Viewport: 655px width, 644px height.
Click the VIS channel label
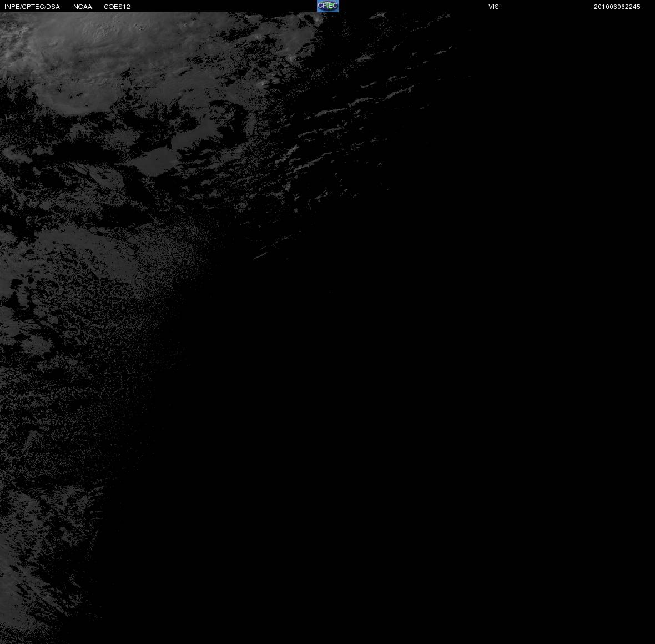[x=494, y=7]
